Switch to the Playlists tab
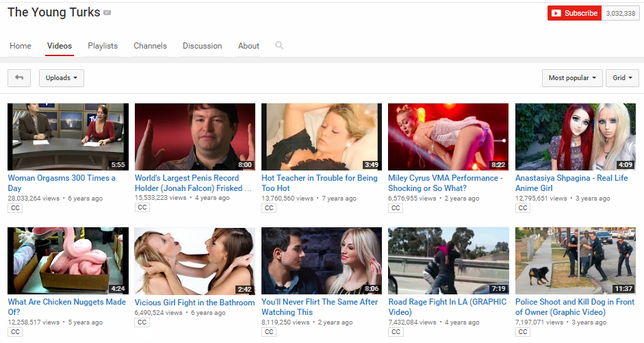 [103, 46]
